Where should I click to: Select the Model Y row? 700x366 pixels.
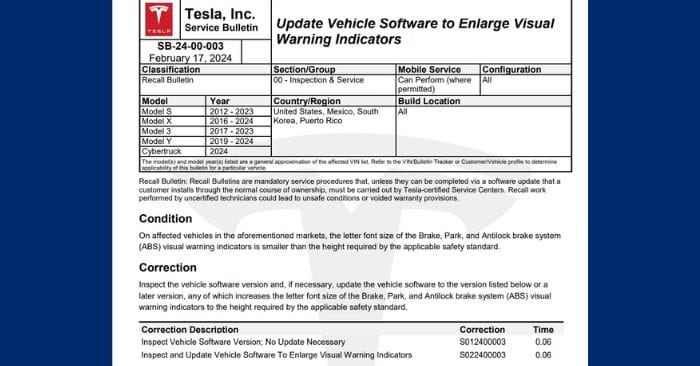(205, 141)
